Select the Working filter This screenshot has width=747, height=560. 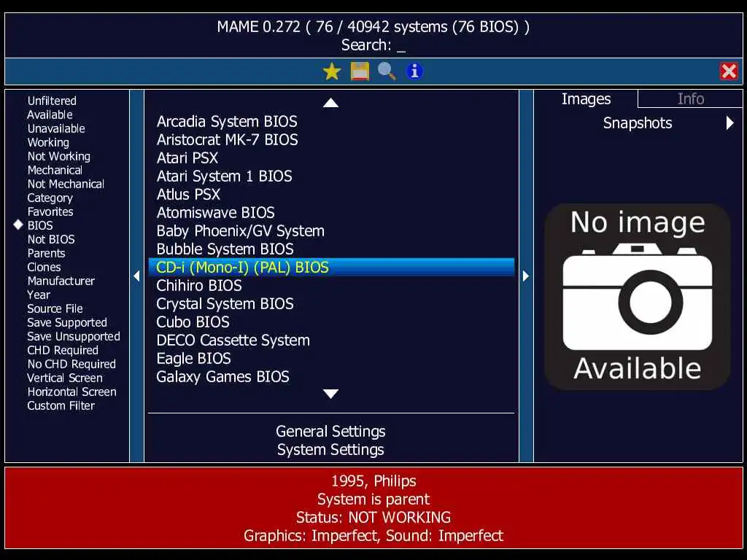click(48, 142)
